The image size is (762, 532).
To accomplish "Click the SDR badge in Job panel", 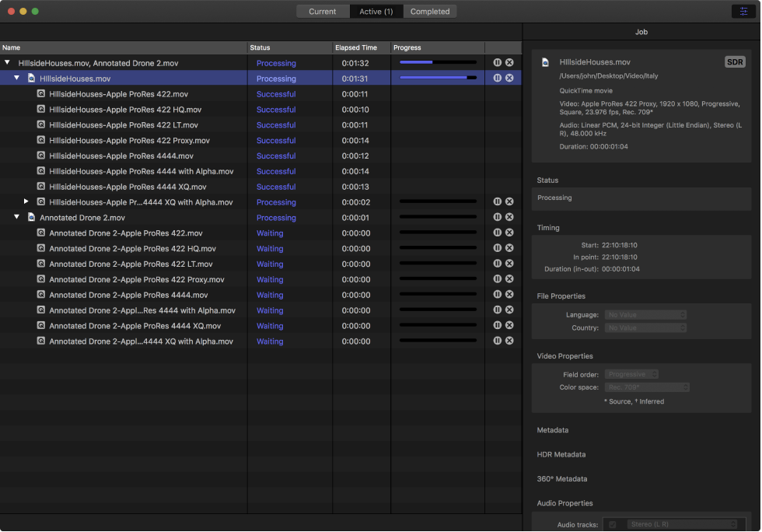I will (734, 62).
